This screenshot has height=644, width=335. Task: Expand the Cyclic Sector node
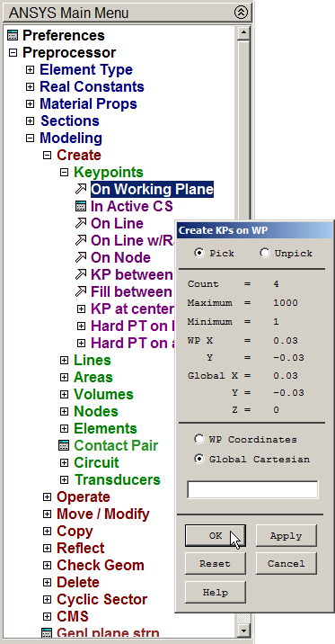[x=48, y=599]
